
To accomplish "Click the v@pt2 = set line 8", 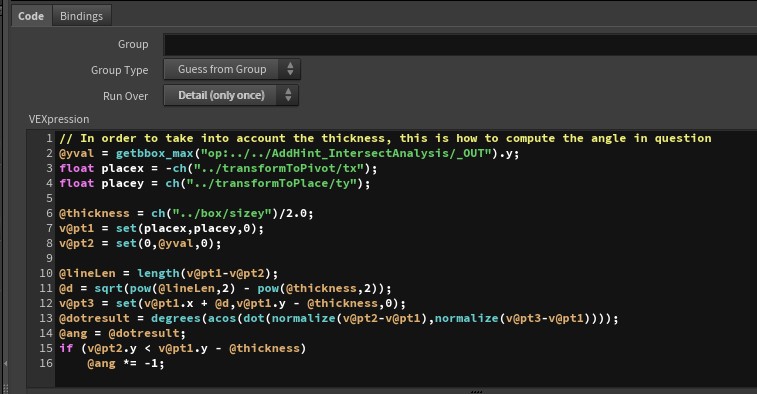I will click(140, 243).
